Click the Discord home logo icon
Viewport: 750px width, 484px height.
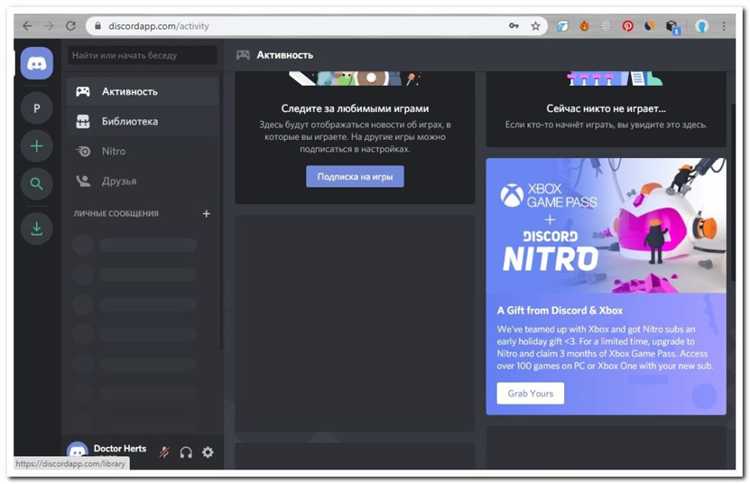tap(37, 63)
